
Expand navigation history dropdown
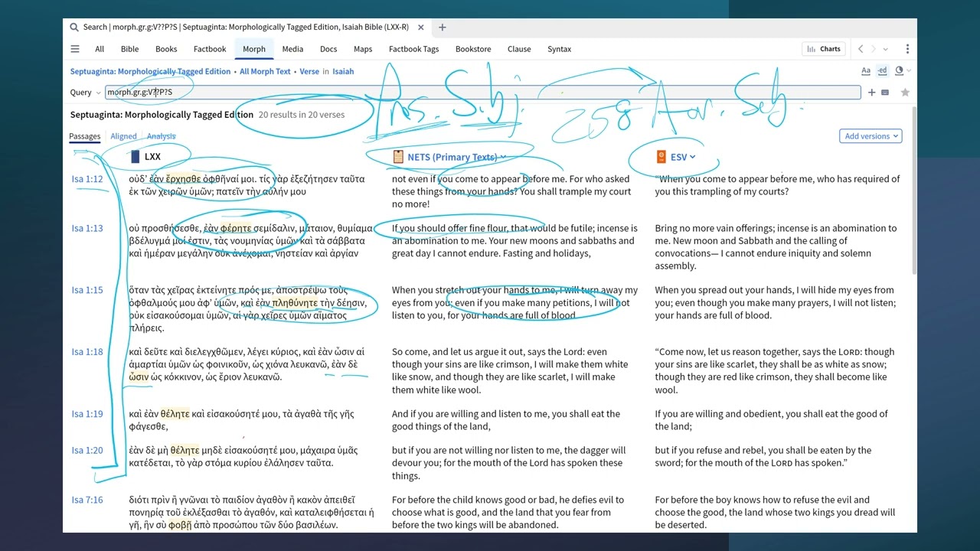coord(886,49)
